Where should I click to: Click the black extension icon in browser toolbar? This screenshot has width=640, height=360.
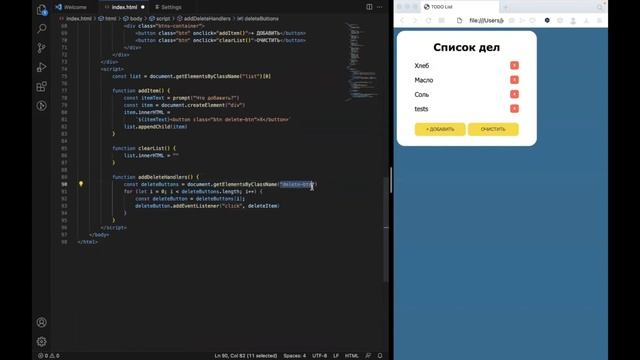click(x=547, y=20)
